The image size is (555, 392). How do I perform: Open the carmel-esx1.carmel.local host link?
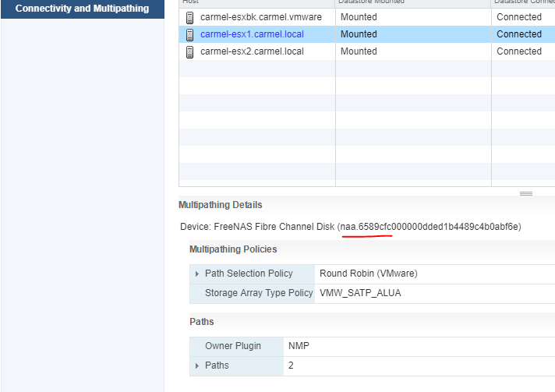point(252,34)
